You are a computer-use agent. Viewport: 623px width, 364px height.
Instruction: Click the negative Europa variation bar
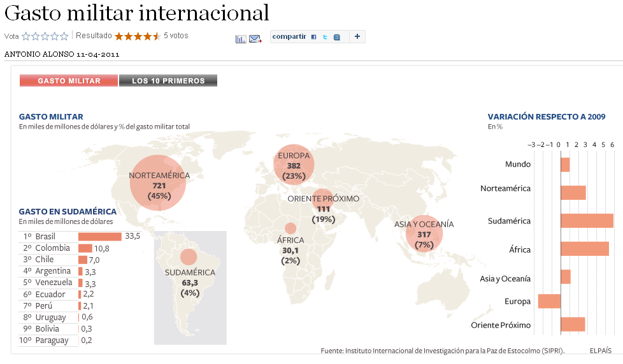[549, 301]
